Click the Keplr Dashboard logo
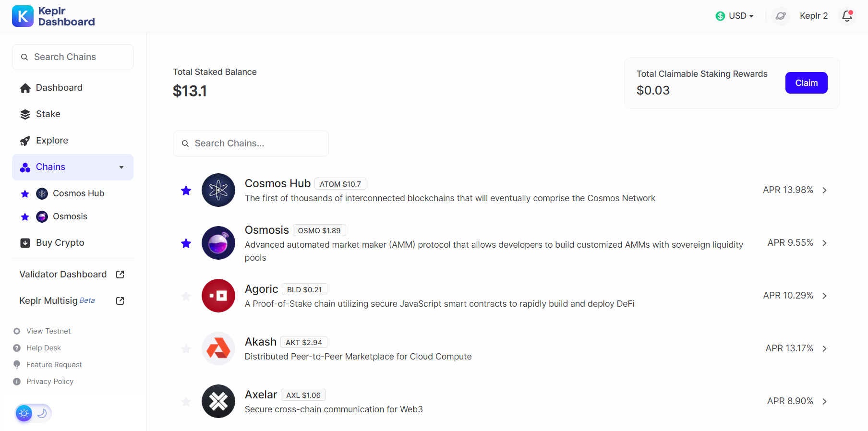 tap(53, 16)
